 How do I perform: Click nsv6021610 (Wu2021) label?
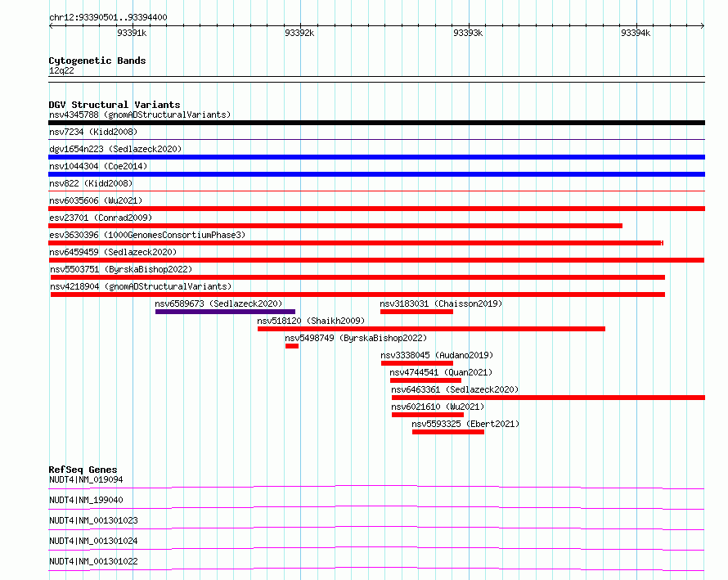438,407
